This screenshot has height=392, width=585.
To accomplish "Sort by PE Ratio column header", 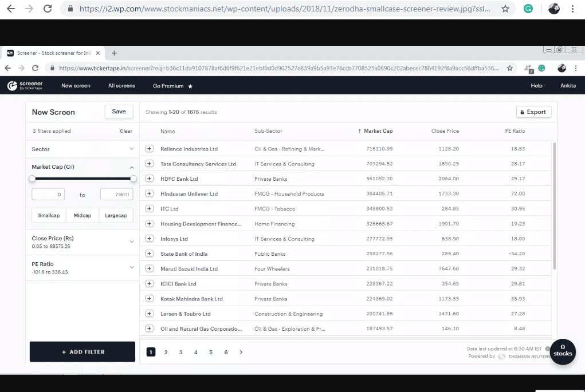I will pyautogui.click(x=515, y=131).
